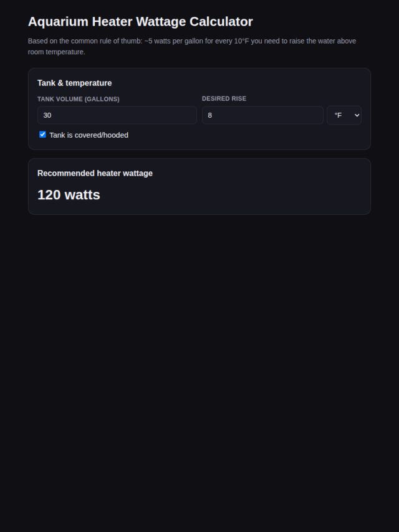399x532 pixels.
Task: Open the °F temperature unit dropdown
Action: tap(344, 115)
